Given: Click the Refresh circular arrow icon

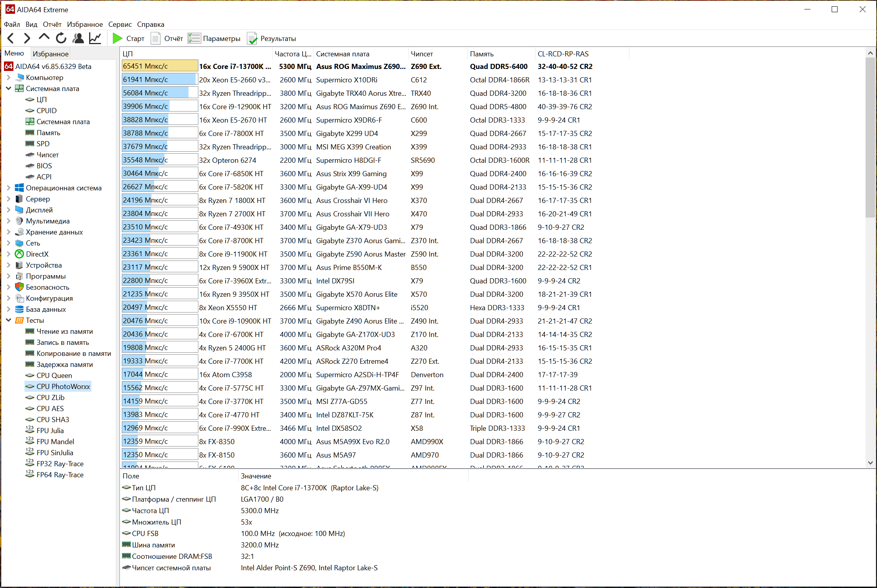Looking at the screenshot, I should (61, 38).
